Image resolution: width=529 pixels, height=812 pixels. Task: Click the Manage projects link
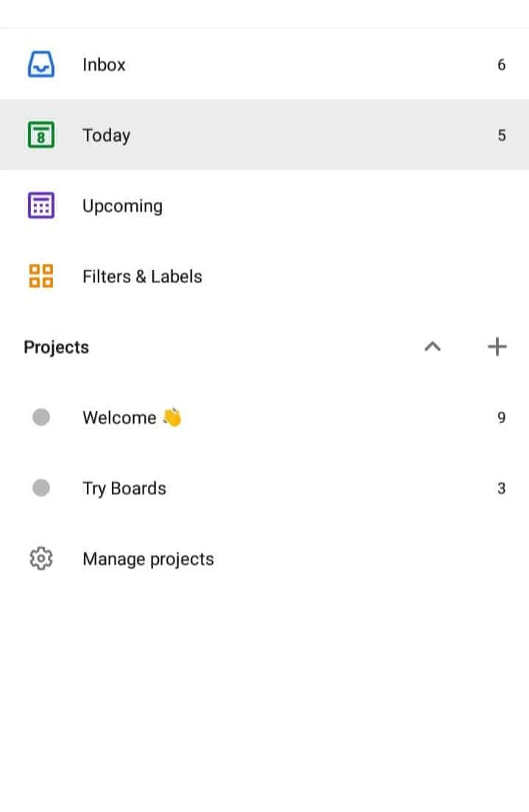148,559
